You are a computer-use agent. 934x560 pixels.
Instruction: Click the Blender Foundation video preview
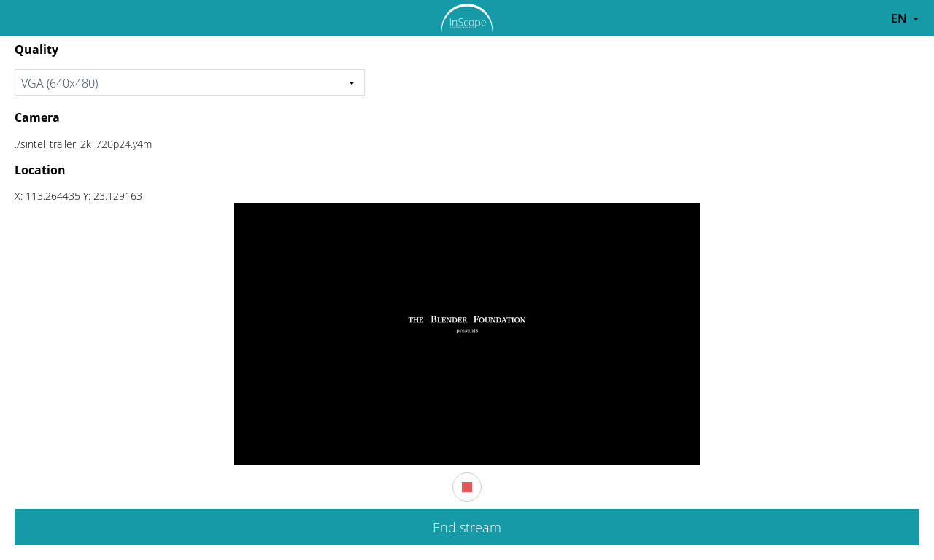point(467,334)
